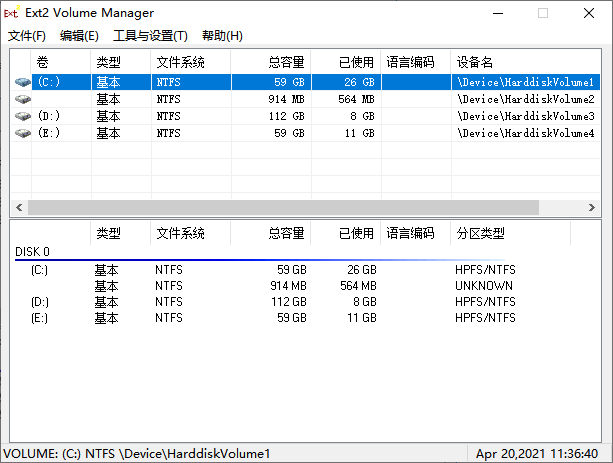Screen dimensions: 613x463
Task: Click the 设备名 column header
Action: pyautogui.click(x=474, y=62)
